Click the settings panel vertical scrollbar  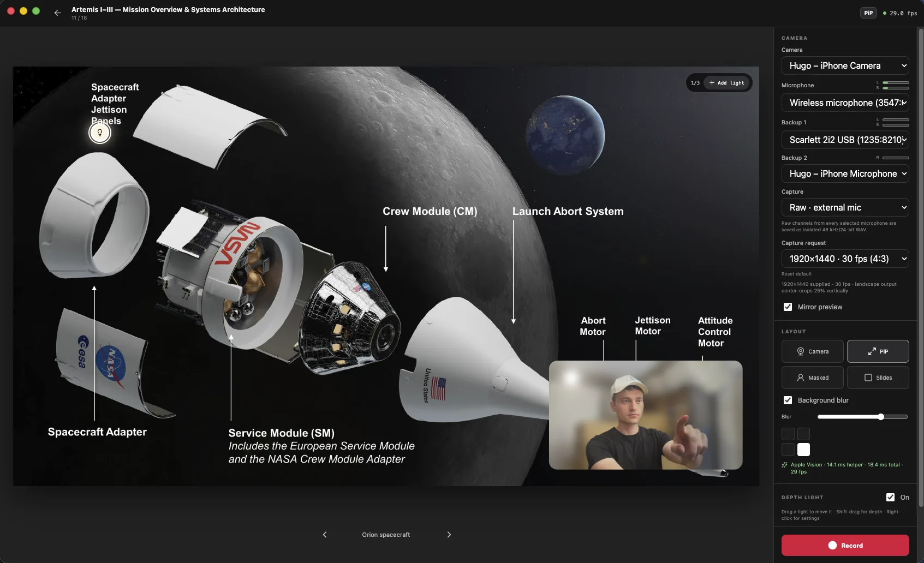[921, 267]
